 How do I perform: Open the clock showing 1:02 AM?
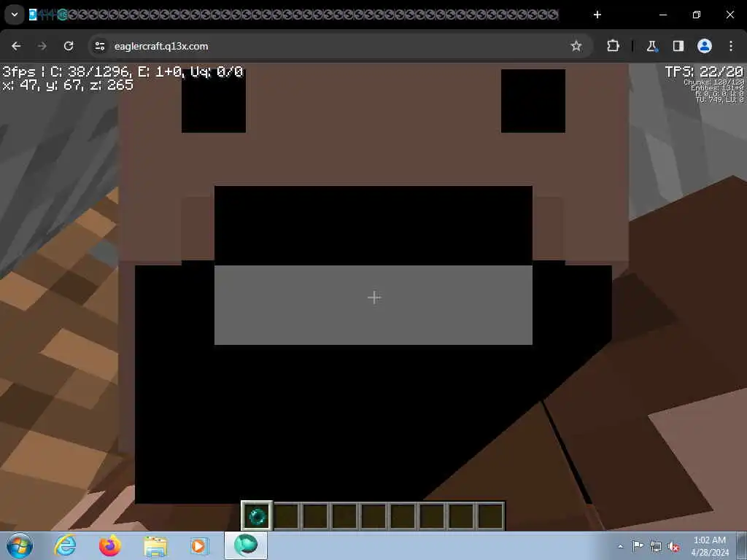[x=710, y=546]
